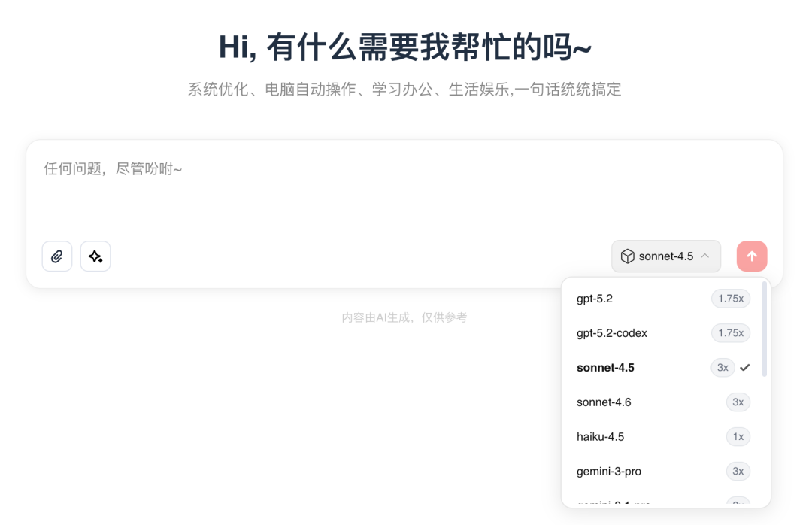Click model list vertical scrollbar
This screenshot has height=525, width=812.
click(x=765, y=329)
